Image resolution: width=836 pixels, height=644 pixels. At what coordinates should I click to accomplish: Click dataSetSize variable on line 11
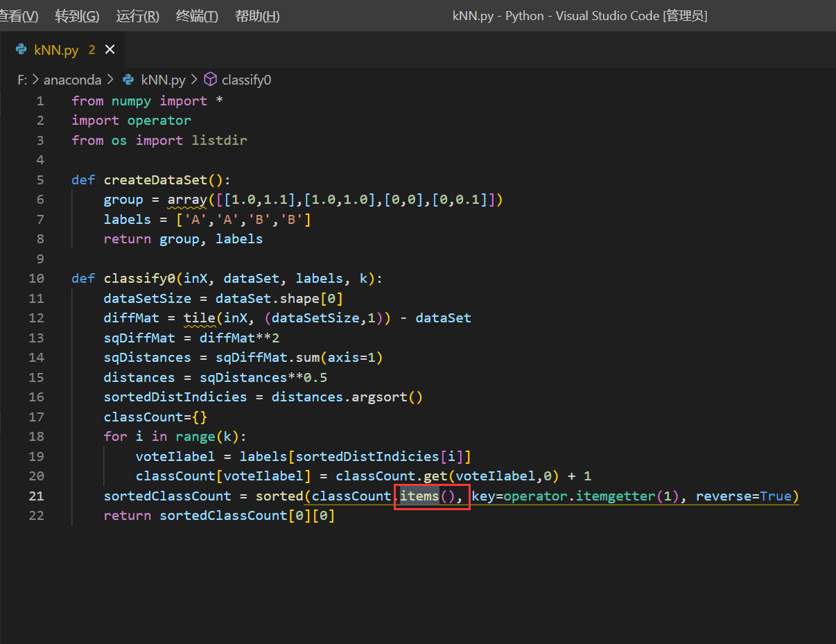(x=147, y=299)
